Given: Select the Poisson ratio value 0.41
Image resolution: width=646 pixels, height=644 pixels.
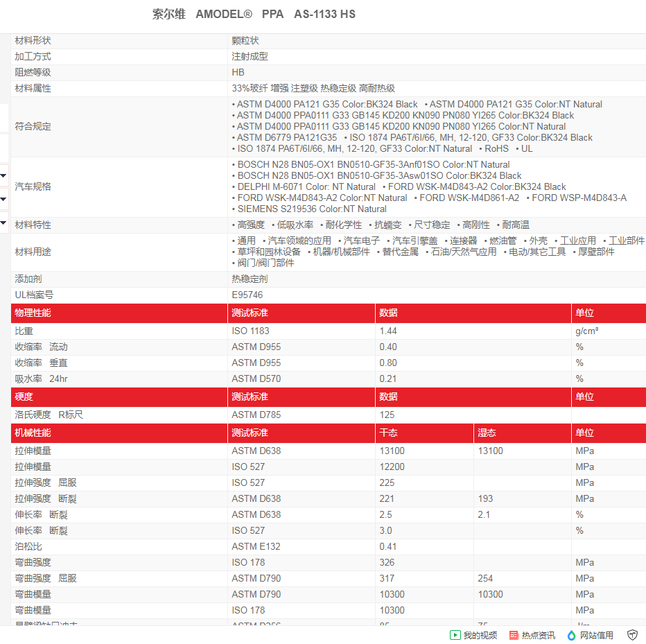Looking at the screenshot, I should [388, 546].
